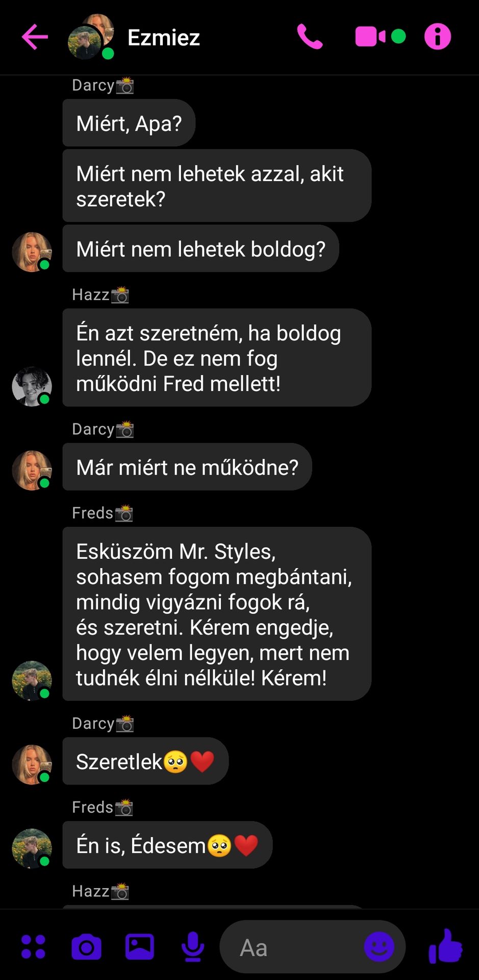This screenshot has width=479, height=980.
Task: Open the Ezmiez group chat title
Action: [164, 37]
